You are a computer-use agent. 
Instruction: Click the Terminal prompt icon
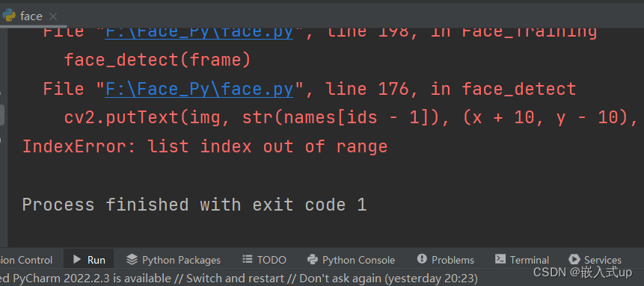(x=500, y=259)
